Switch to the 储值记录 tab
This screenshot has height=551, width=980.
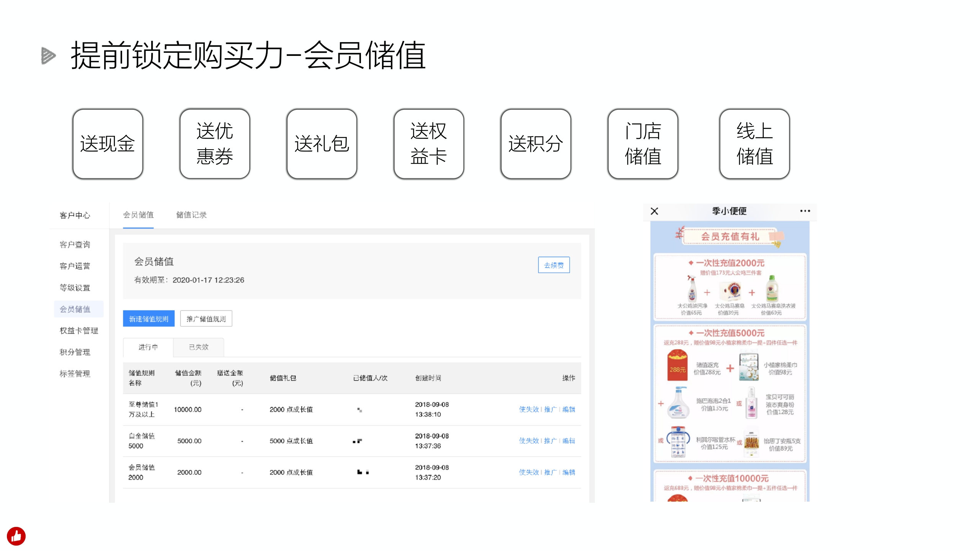191,215
